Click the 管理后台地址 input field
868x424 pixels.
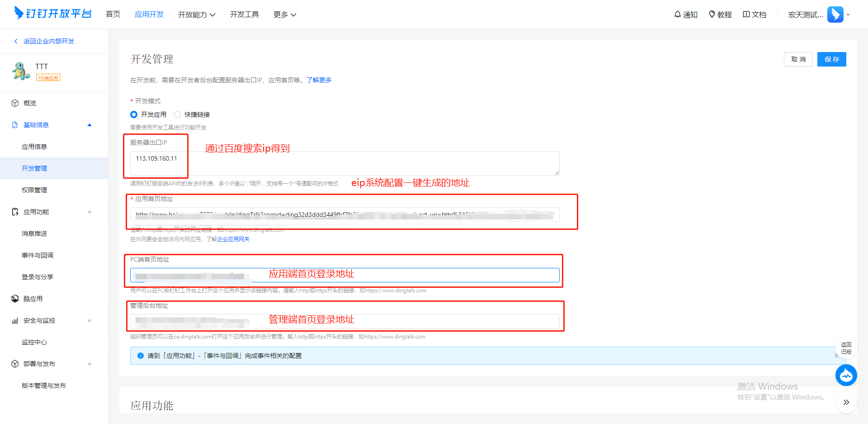coord(345,321)
